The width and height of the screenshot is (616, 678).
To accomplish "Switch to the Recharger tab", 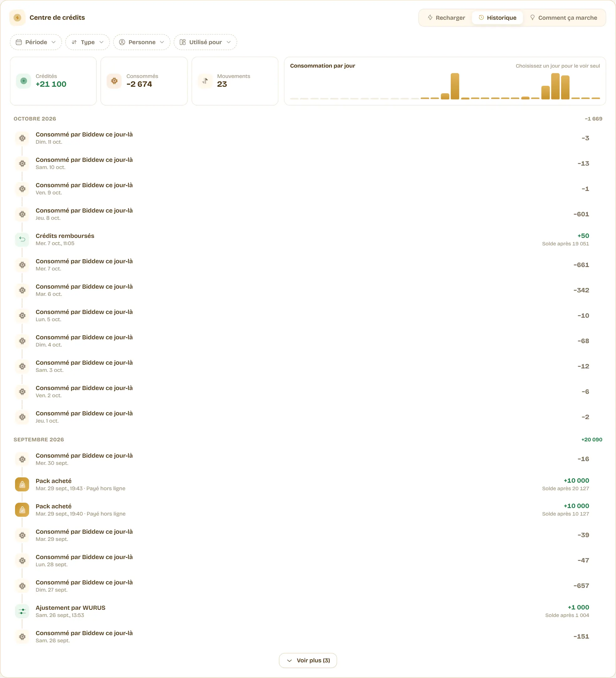I will pos(446,18).
